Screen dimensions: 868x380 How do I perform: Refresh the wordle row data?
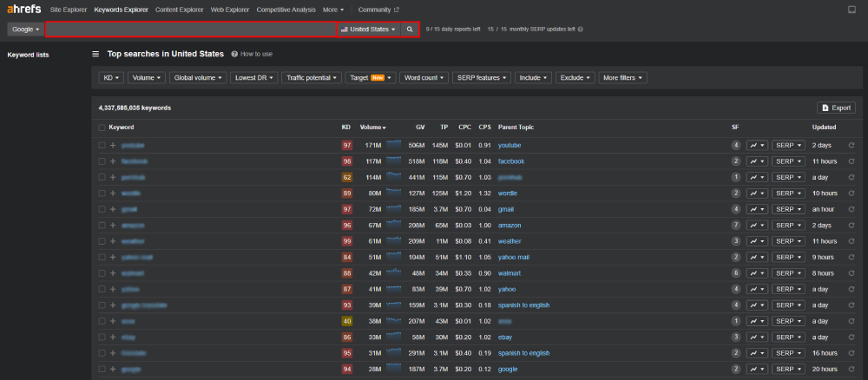(x=852, y=193)
